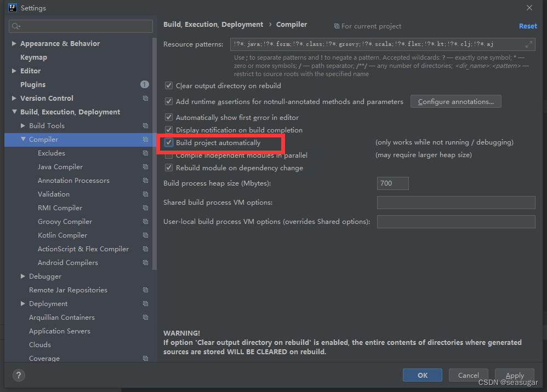Viewport: 547px width, 392px height.
Task: Select Java Compiler in the tree
Action: tap(60, 167)
